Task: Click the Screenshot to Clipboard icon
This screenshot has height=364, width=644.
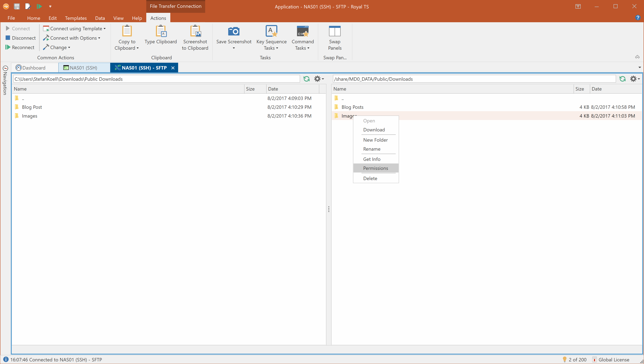Action: [x=195, y=31]
